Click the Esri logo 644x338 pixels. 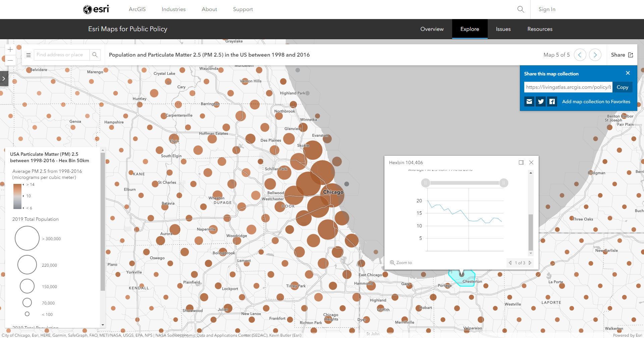click(x=96, y=9)
